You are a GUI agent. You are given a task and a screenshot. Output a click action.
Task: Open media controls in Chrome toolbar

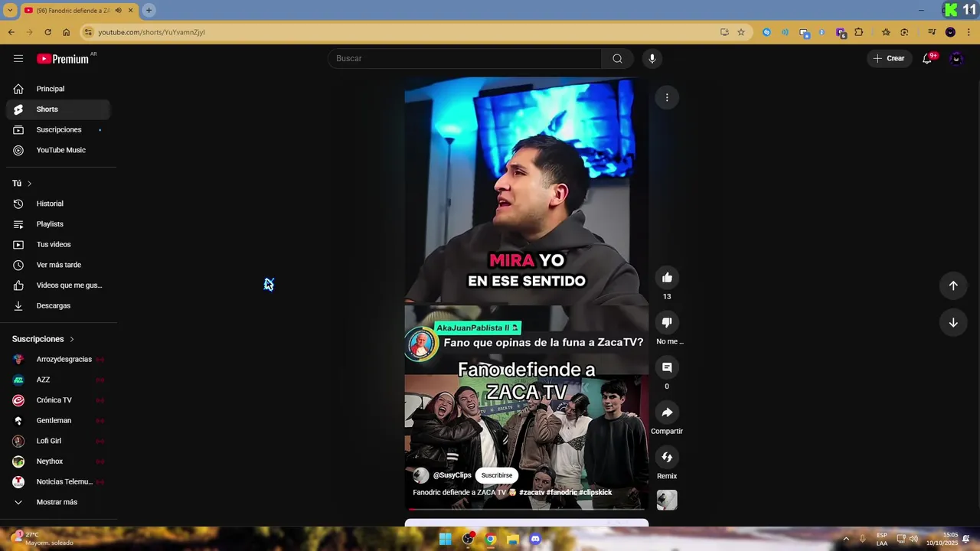pyautogui.click(x=932, y=32)
